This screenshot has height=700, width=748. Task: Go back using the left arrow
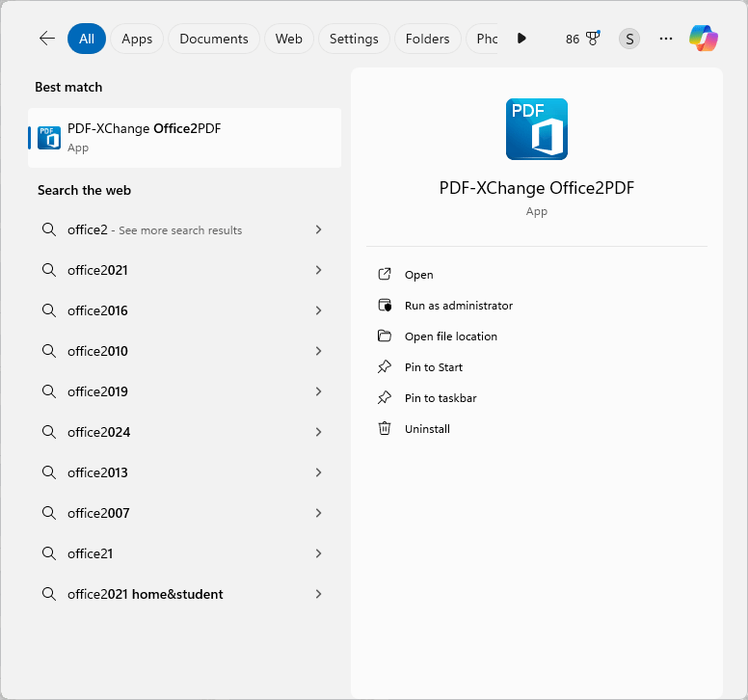[x=47, y=39]
